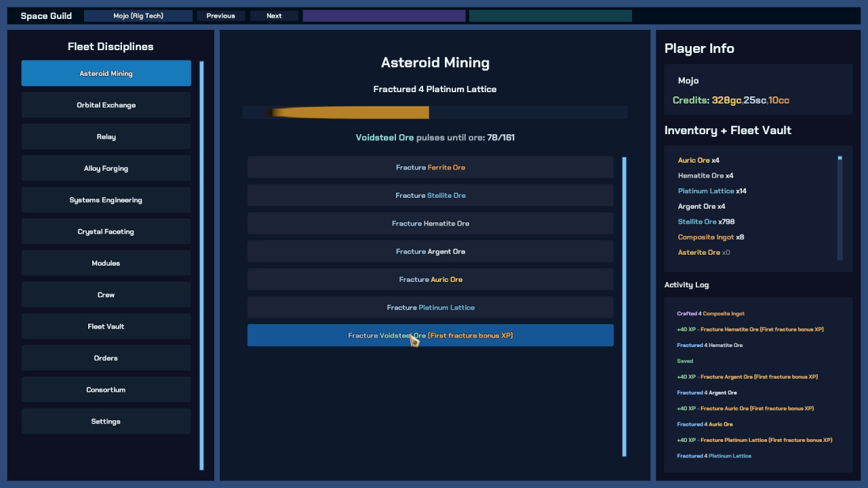
Task: Start fracturing Stellite Ore
Action: (430, 195)
